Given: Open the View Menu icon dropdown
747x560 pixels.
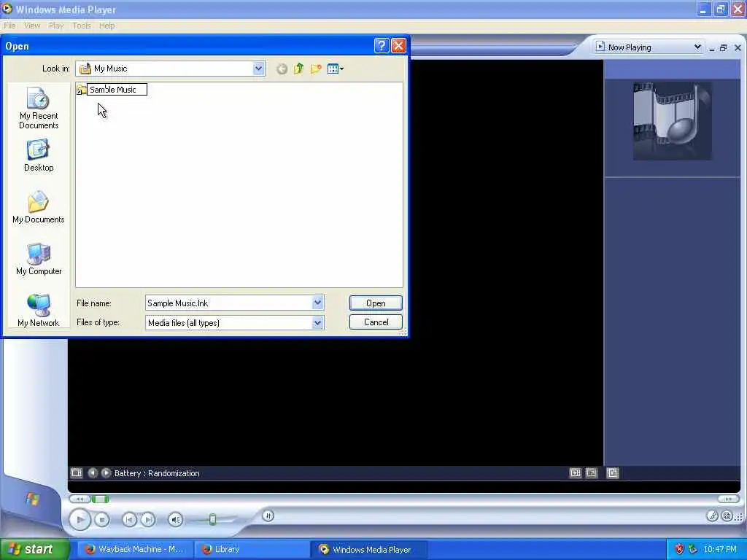Looking at the screenshot, I should (336, 69).
